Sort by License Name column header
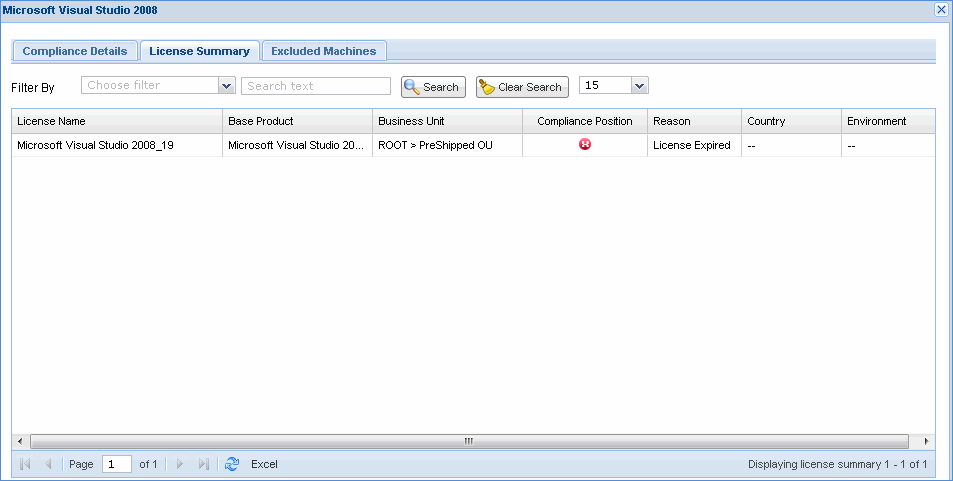953x481 pixels. [116, 121]
